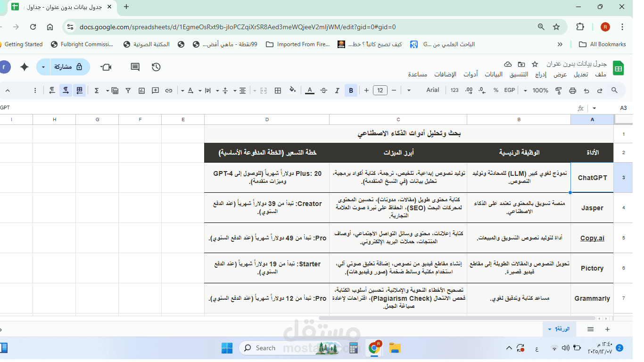Open the Copy.ai link in cell

coord(592,238)
